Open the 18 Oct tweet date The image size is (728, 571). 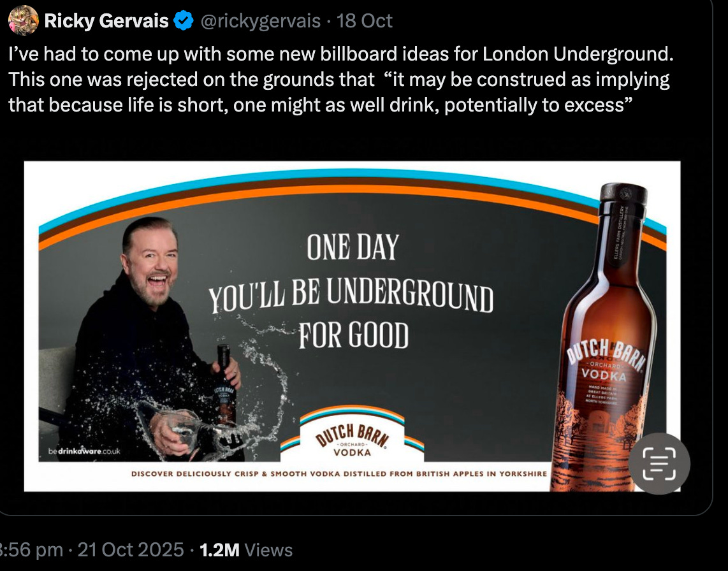click(365, 21)
